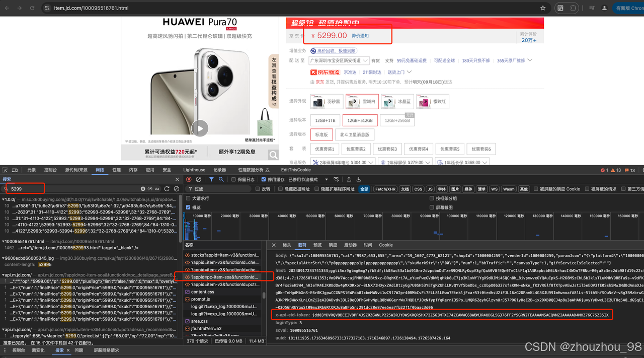Choose the 羽砂黑 color option

coord(327,102)
